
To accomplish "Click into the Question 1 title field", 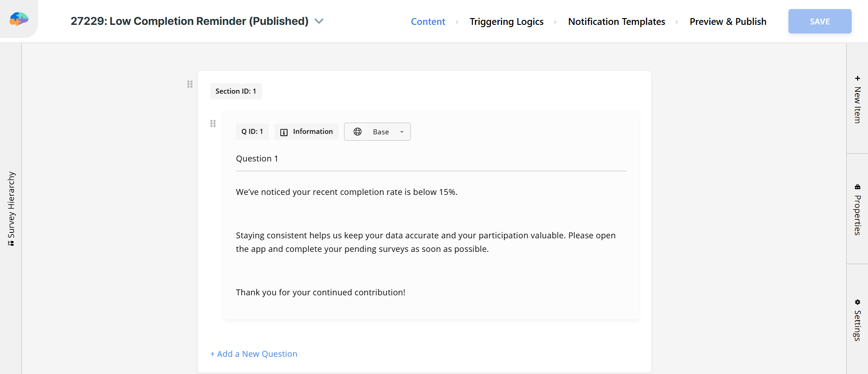I will tap(430, 159).
